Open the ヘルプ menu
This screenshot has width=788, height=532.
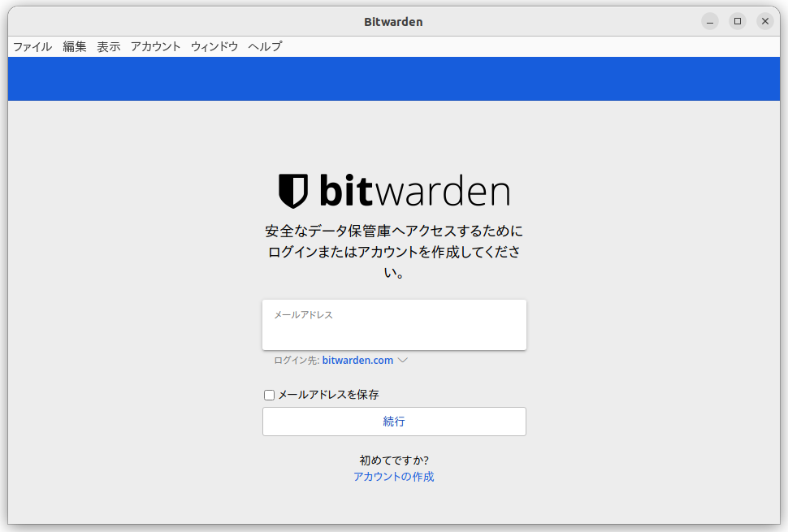[265, 47]
